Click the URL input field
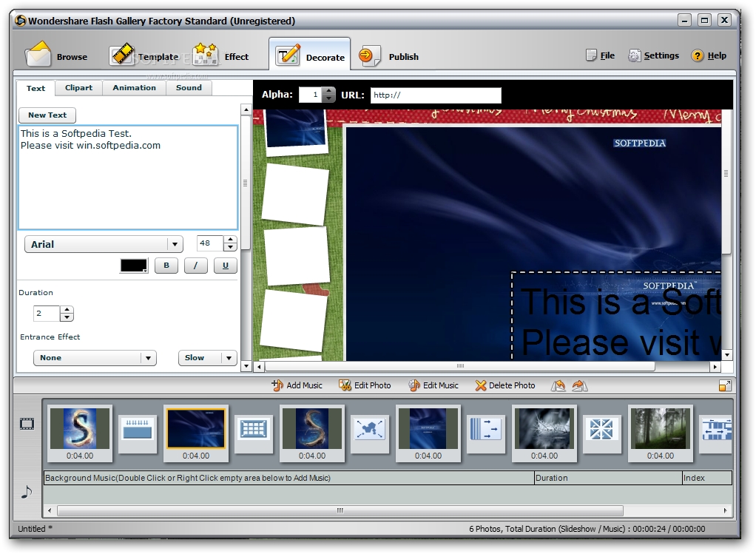The height and width of the screenshot is (554, 756). 436,95
